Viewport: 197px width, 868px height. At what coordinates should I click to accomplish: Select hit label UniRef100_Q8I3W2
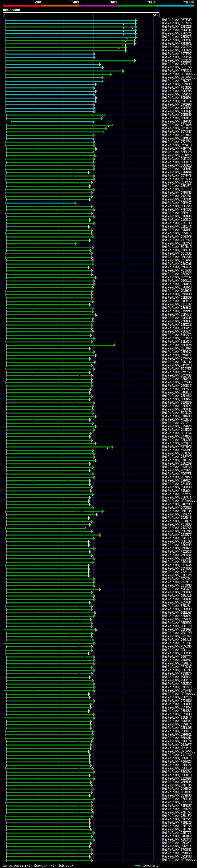pos(177,254)
